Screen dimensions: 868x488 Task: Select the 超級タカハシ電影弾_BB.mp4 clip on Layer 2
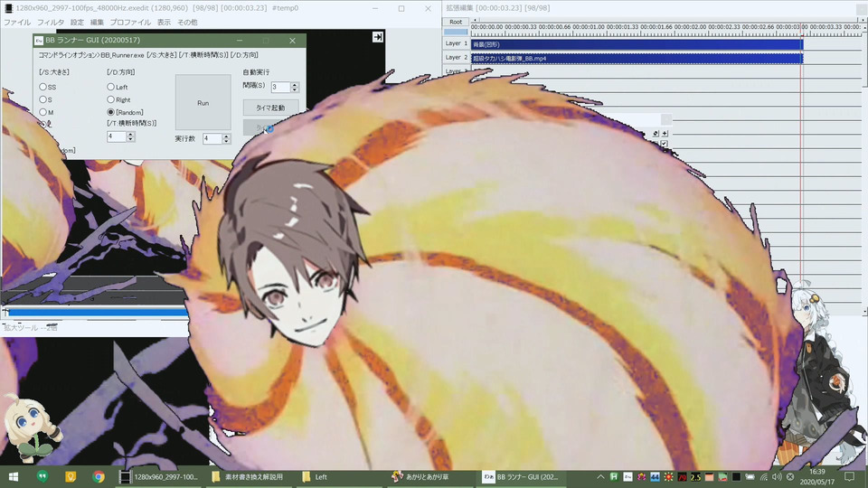(637, 58)
